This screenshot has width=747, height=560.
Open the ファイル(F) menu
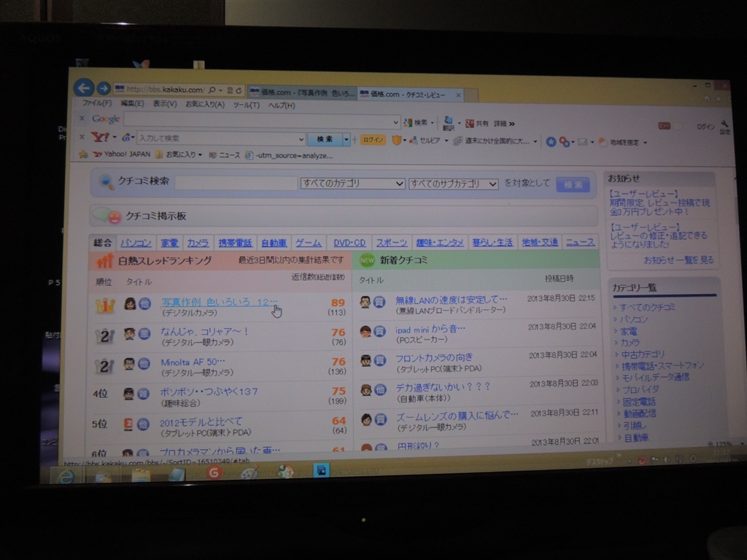[x=96, y=103]
